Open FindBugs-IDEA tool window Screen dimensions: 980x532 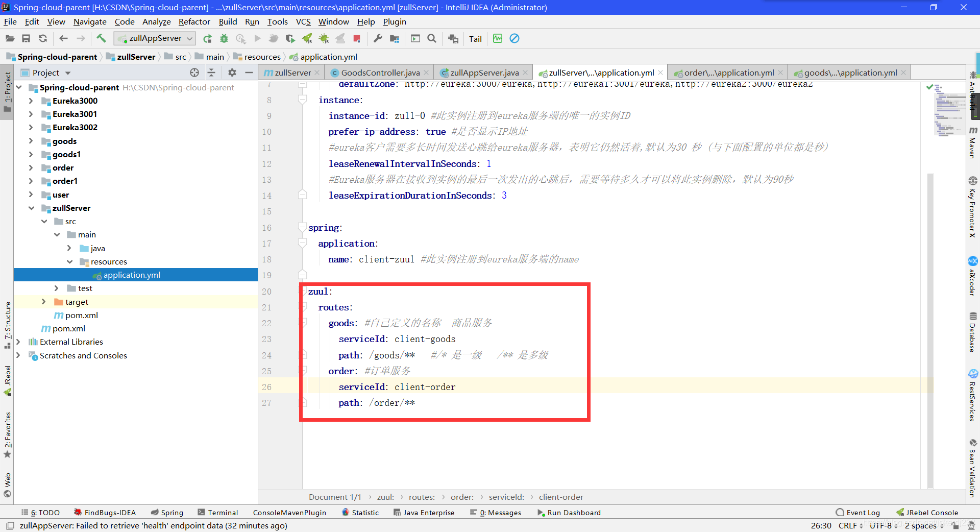tap(105, 513)
